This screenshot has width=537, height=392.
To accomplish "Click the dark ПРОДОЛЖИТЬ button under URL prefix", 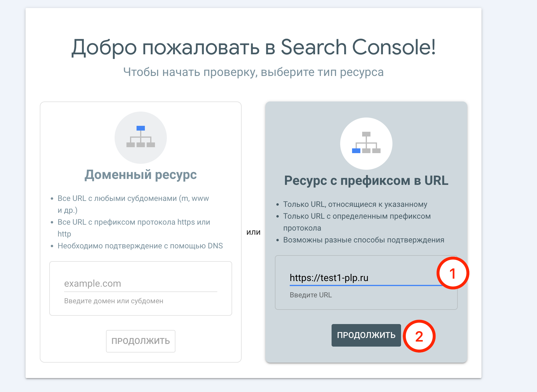I will 366,335.
